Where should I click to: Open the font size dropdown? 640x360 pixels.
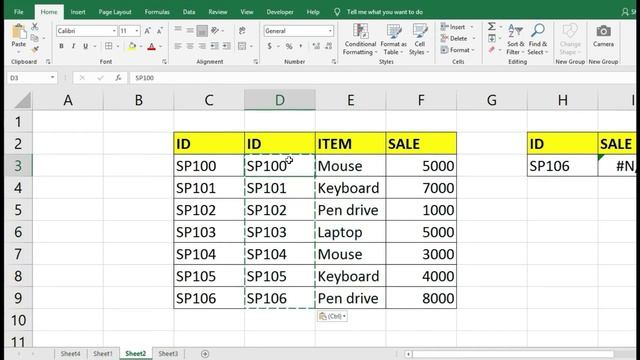point(137,31)
